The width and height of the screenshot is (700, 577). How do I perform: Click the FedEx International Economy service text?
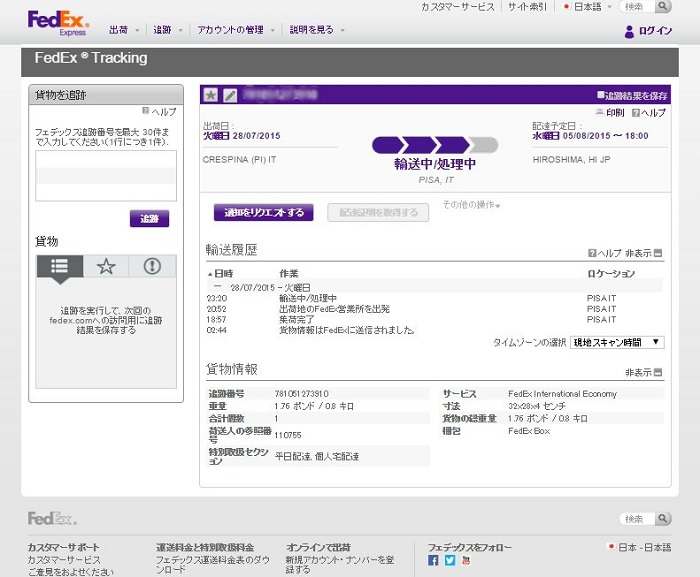(562, 393)
